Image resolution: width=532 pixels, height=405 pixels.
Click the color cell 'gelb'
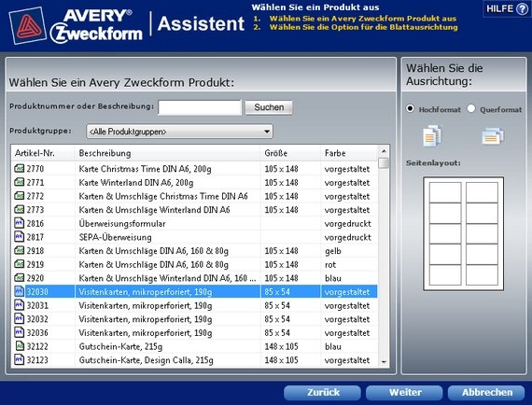point(332,251)
